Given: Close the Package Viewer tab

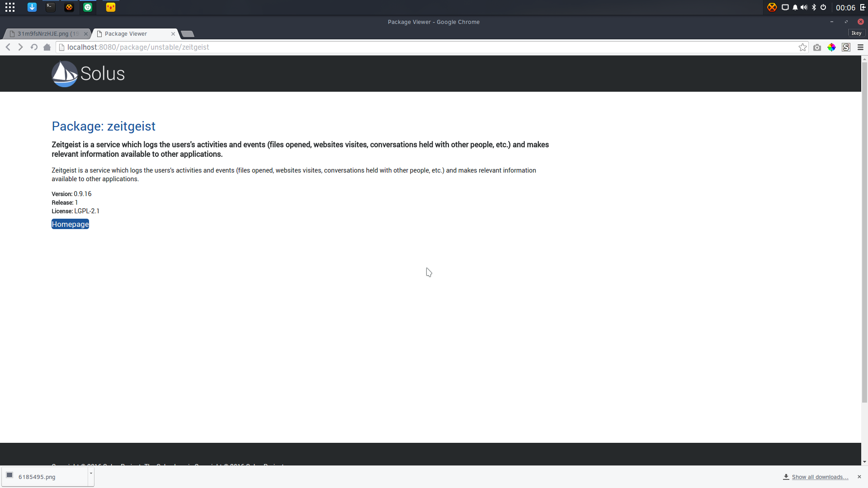Looking at the screenshot, I should pyautogui.click(x=173, y=34).
